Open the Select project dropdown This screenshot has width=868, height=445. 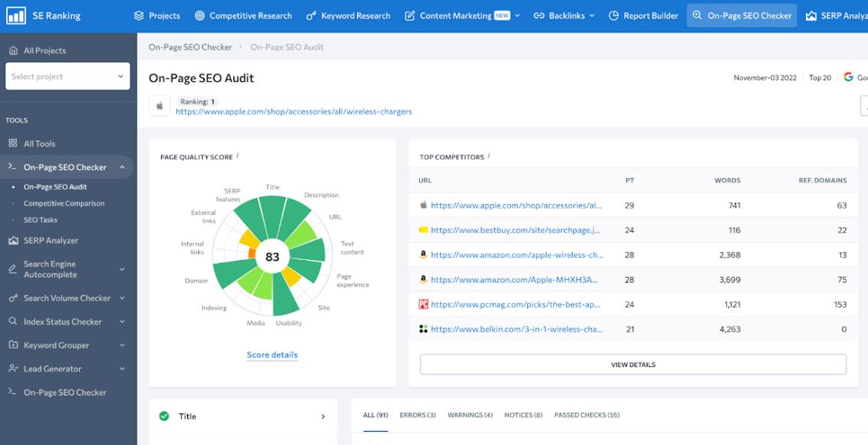pyautogui.click(x=68, y=77)
